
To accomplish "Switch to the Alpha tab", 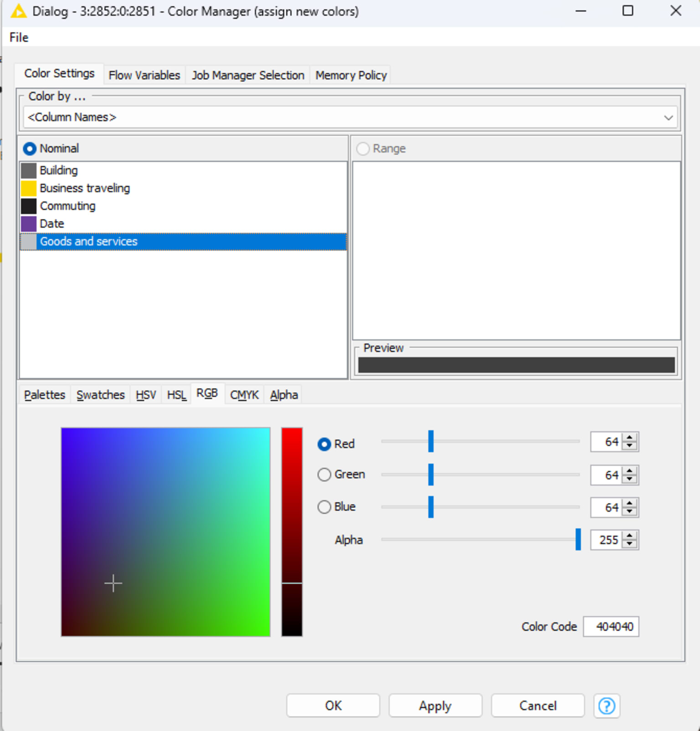I will [x=284, y=395].
